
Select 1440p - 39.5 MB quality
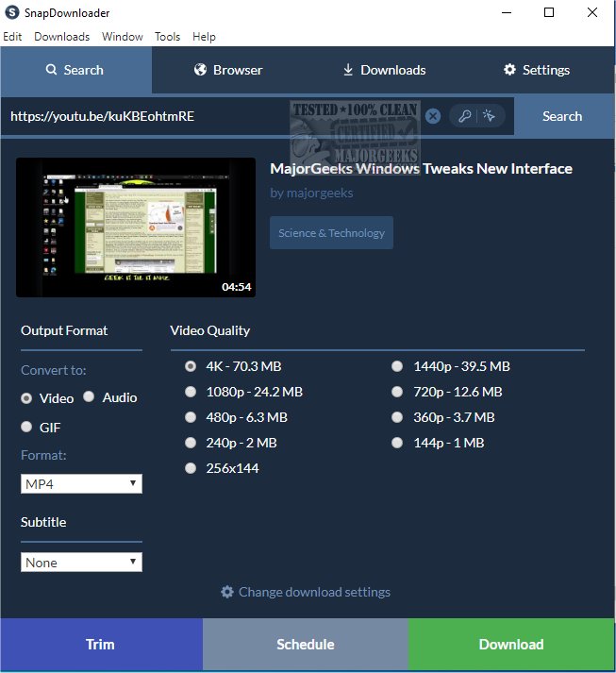397,366
